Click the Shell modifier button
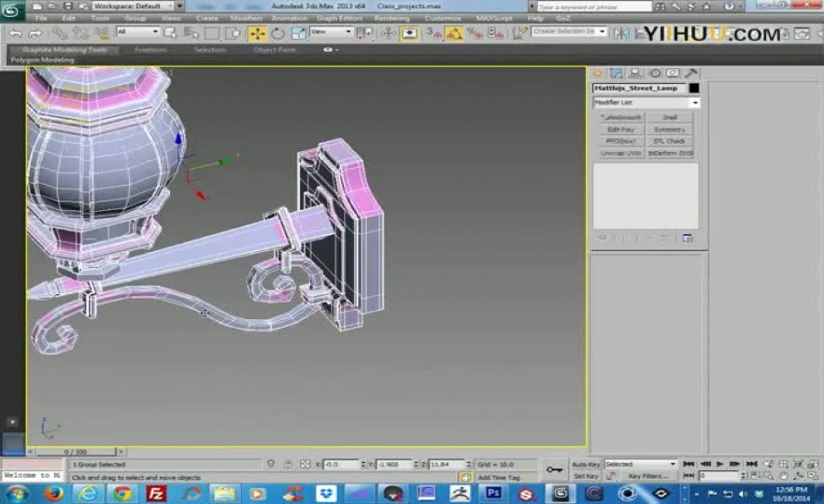Screen dimensions: 824x504 (670, 118)
